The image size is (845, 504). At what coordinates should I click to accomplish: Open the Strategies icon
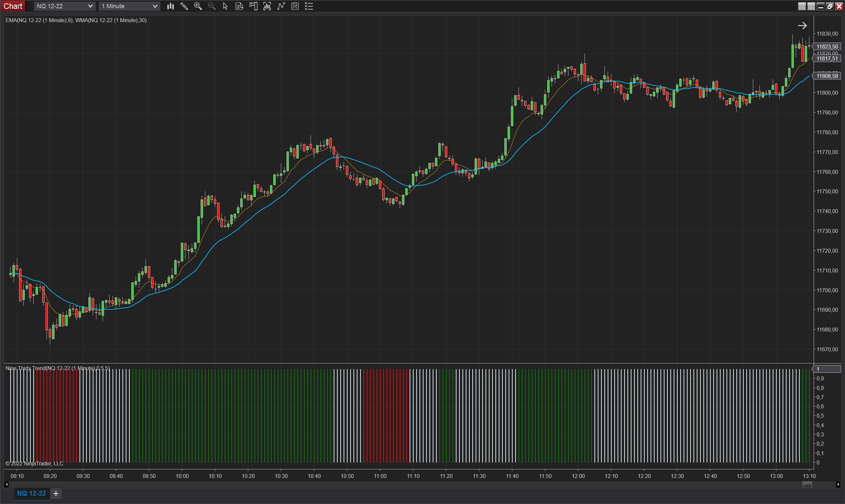coord(295,6)
